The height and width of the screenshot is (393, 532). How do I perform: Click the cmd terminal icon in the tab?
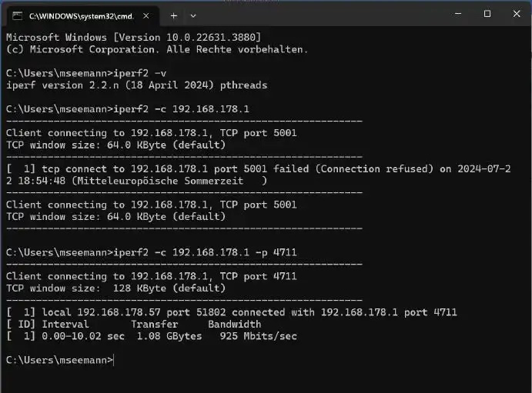coord(17,15)
